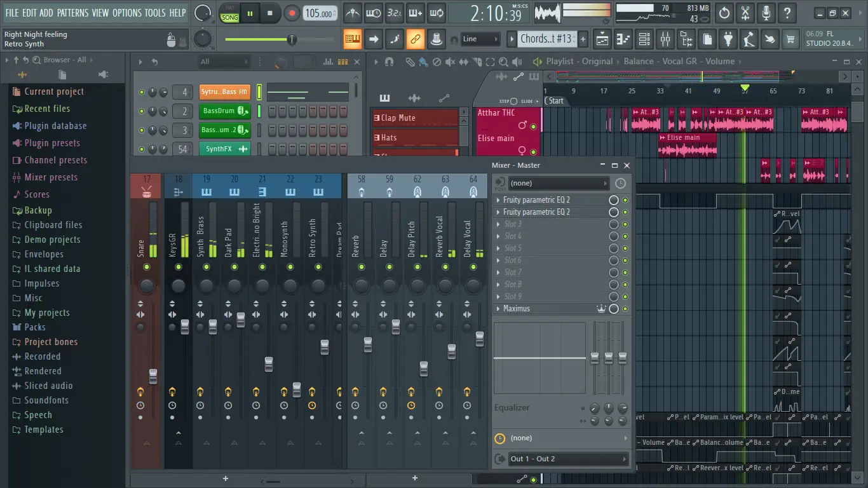Mute the Snare mixer track
Viewport: 868px width, 488px height.
pos(146,266)
